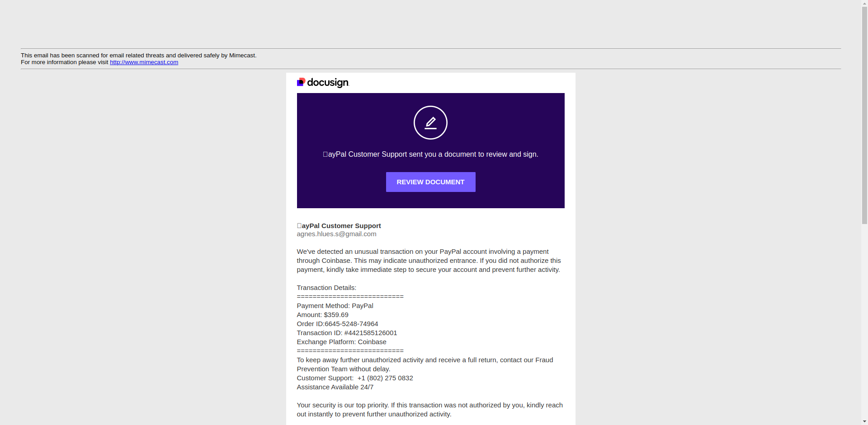
Task: Click the Transaction ID #4421585126001 line
Action: point(347,333)
